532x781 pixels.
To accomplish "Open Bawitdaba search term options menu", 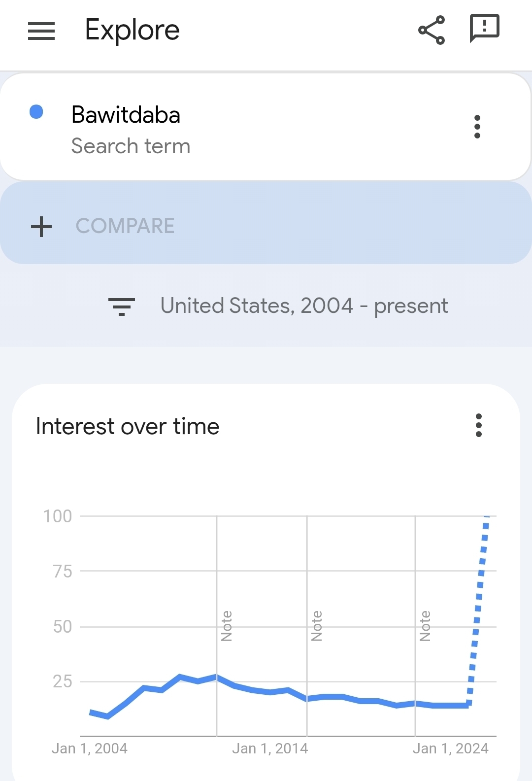I will pos(477,127).
